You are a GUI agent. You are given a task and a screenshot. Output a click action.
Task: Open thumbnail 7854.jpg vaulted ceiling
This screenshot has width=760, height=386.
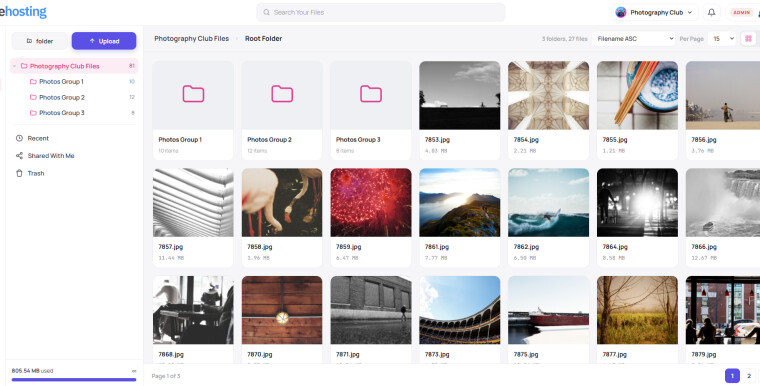(548, 95)
